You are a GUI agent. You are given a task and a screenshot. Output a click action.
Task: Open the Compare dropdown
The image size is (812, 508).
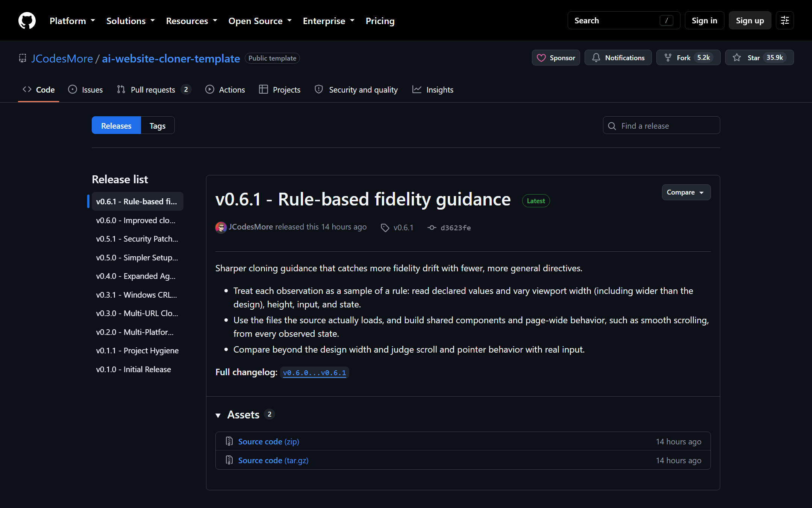(x=686, y=192)
